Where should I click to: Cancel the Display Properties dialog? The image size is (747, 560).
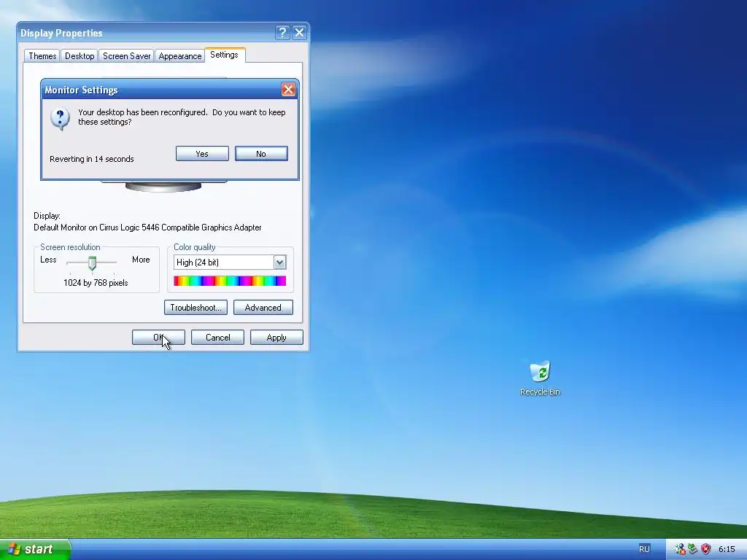point(217,338)
